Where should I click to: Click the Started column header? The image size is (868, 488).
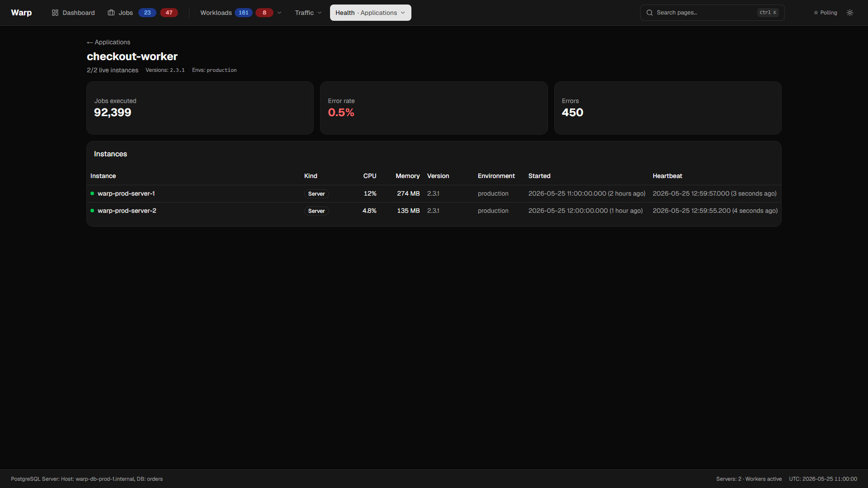pos(539,176)
